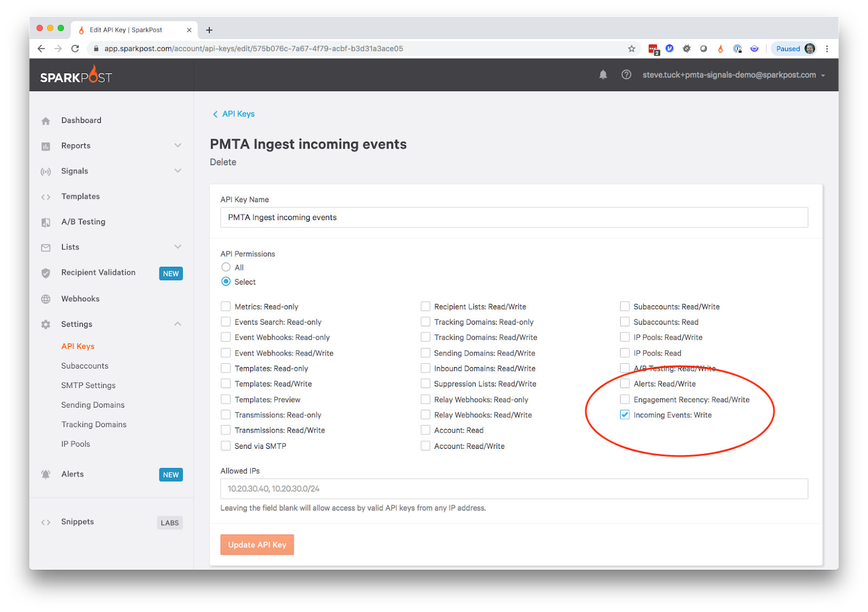Click the SparkPost flame extension icon

(720, 48)
